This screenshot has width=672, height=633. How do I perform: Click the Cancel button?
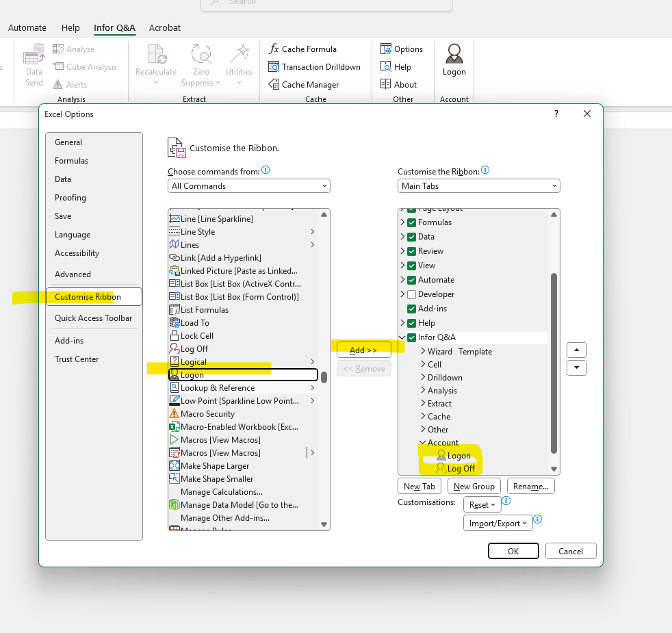[571, 551]
